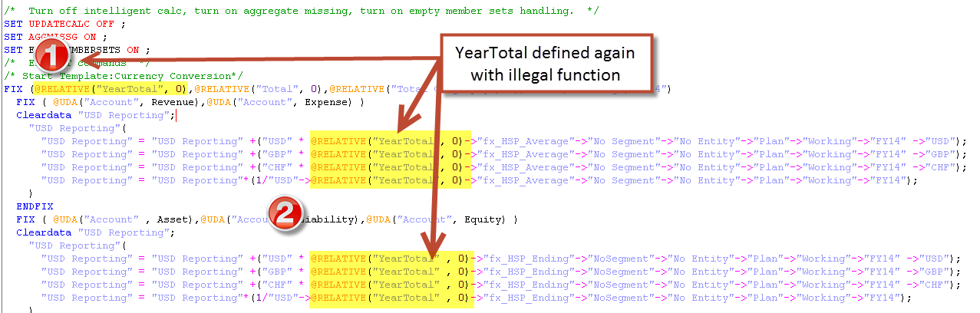Image resolution: width=980 pixels, height=313 pixels.
Task: Click "fx_HSP_Average" on the line ending in "CHF"
Action: coord(526,167)
